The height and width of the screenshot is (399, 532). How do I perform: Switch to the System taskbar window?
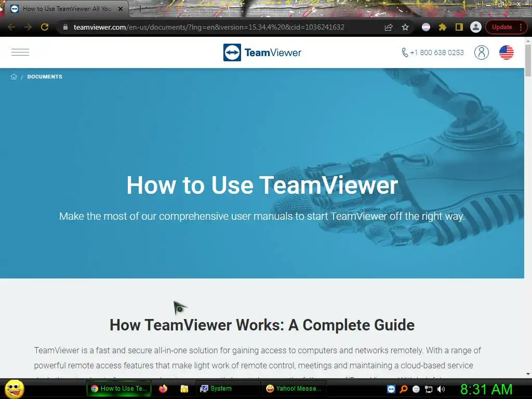pos(228,389)
